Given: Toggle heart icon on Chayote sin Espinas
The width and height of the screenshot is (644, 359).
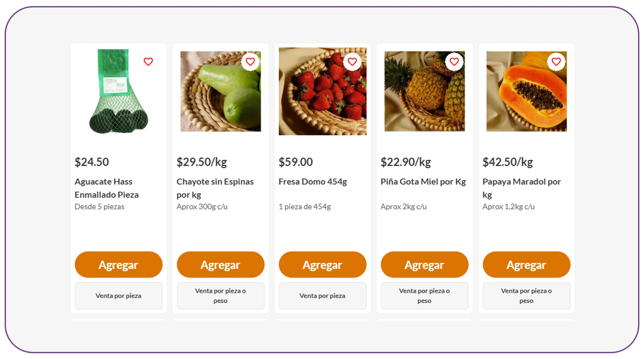Looking at the screenshot, I should tap(250, 62).
